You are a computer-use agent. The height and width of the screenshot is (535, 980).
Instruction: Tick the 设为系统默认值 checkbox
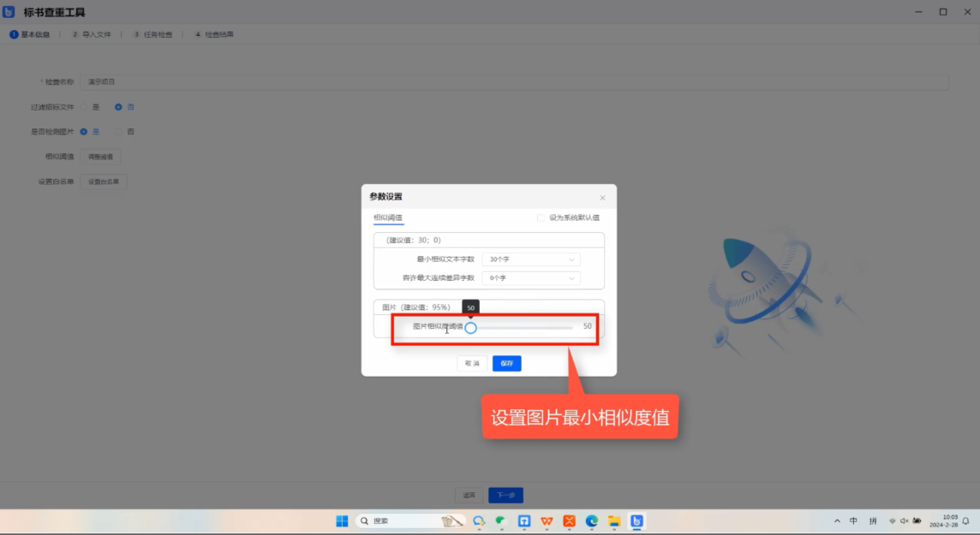click(541, 218)
